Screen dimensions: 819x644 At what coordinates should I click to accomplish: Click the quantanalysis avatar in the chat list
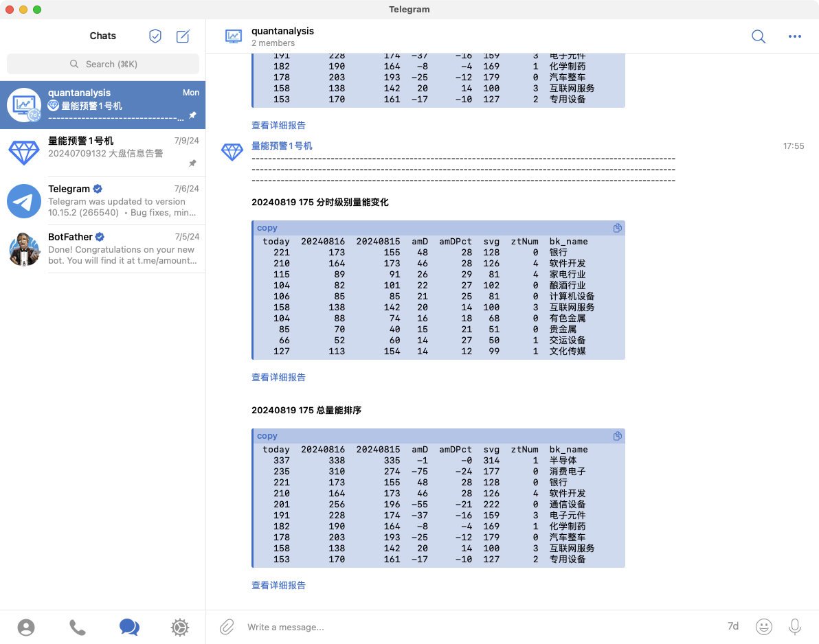(x=24, y=105)
